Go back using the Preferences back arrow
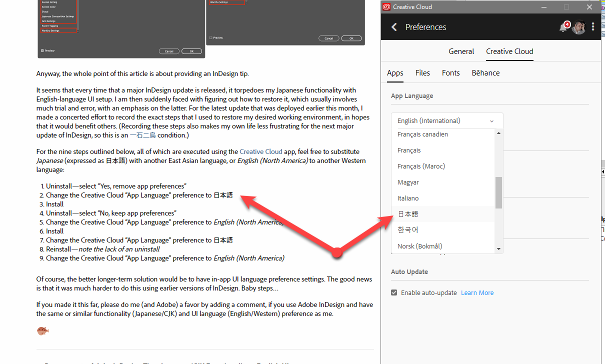605x364 pixels. pos(394,27)
